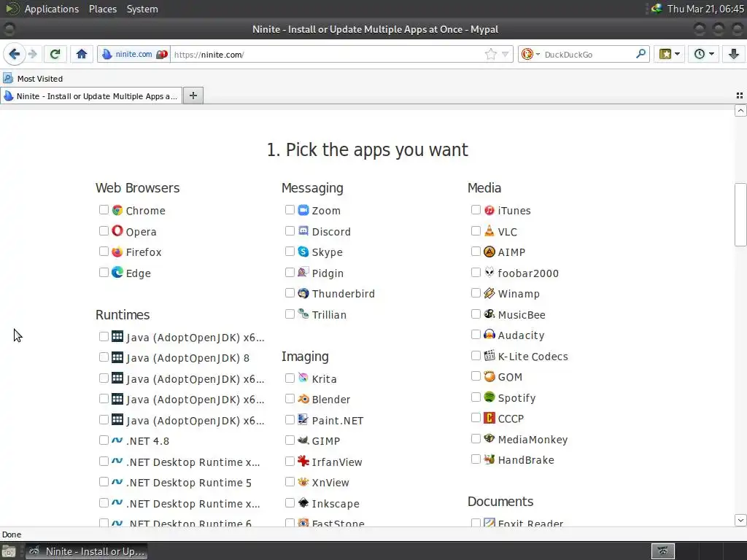This screenshot has height=560, width=747.
Task: Check the .NET 4.8 checkbox
Action: click(104, 440)
